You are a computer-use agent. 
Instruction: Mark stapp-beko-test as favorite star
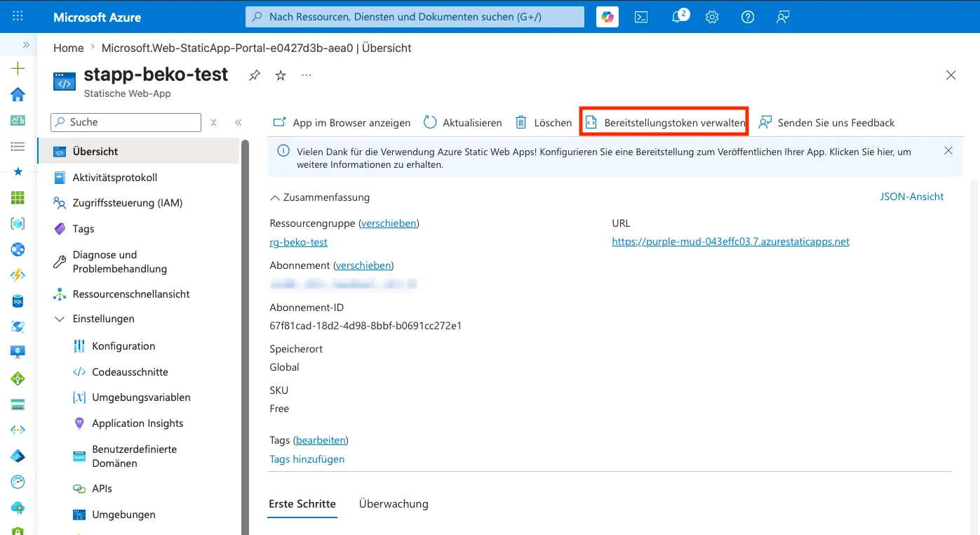click(281, 75)
